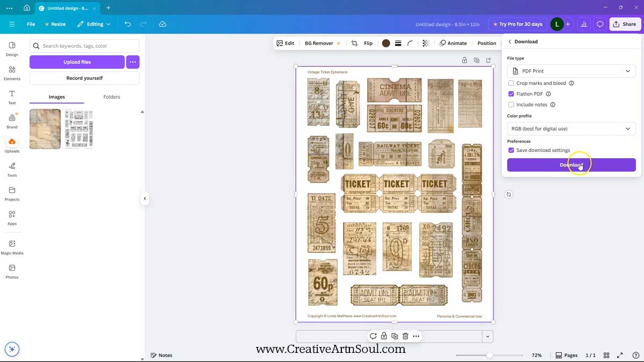Select the Crop tool icon
The height and width of the screenshot is (362, 644).
pos(354,43)
